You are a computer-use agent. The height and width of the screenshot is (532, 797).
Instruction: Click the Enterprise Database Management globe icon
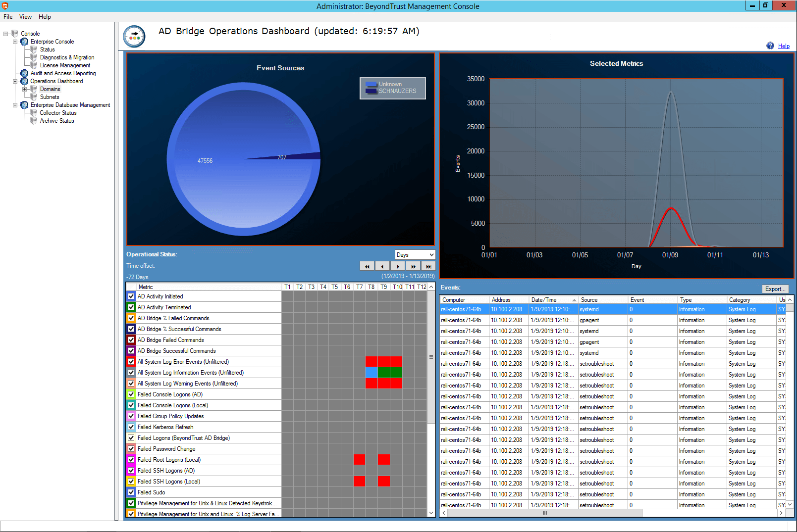[x=24, y=105]
